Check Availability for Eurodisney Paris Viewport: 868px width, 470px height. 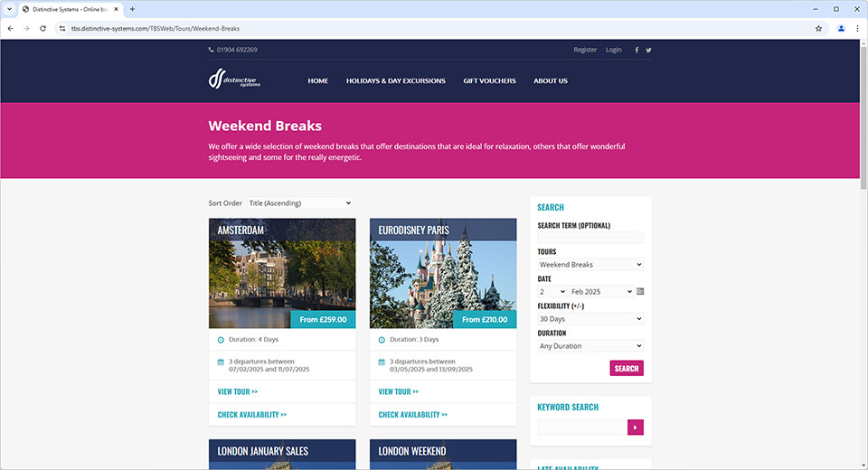(413, 415)
